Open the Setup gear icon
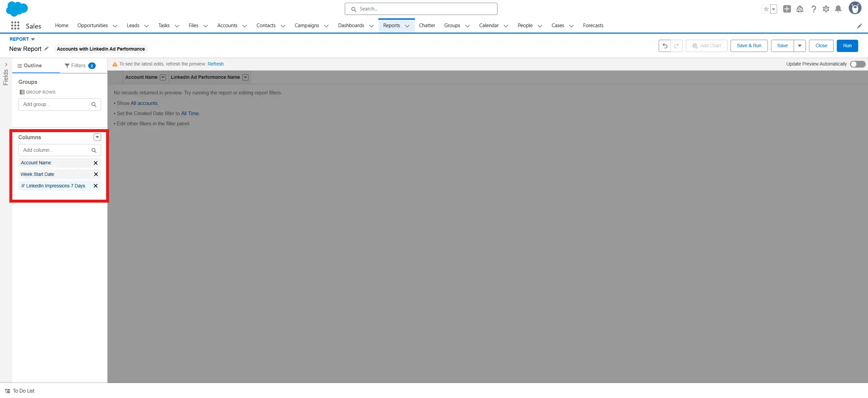This screenshot has width=868, height=398. pyautogui.click(x=826, y=9)
